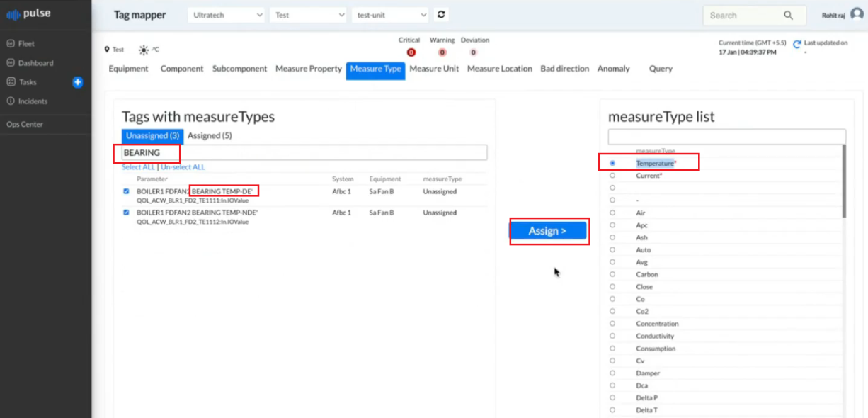
Task: Switch to the Equipment tab
Action: 128,69
